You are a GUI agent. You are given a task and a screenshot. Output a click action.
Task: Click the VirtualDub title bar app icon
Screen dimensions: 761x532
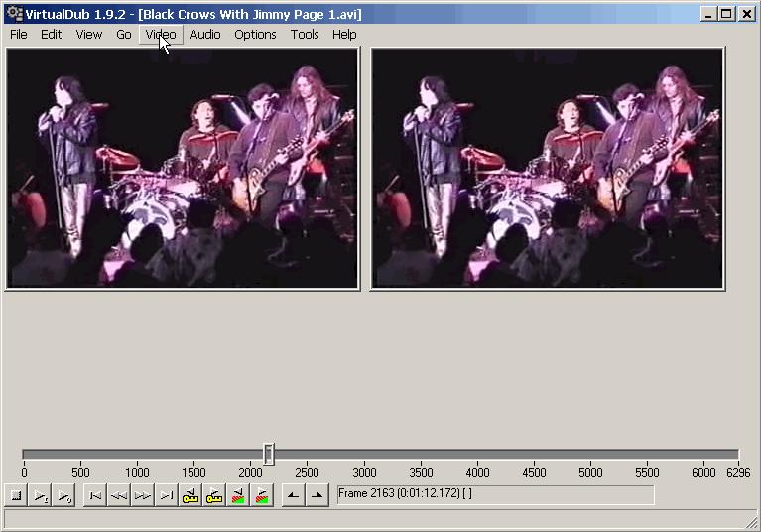coord(14,14)
